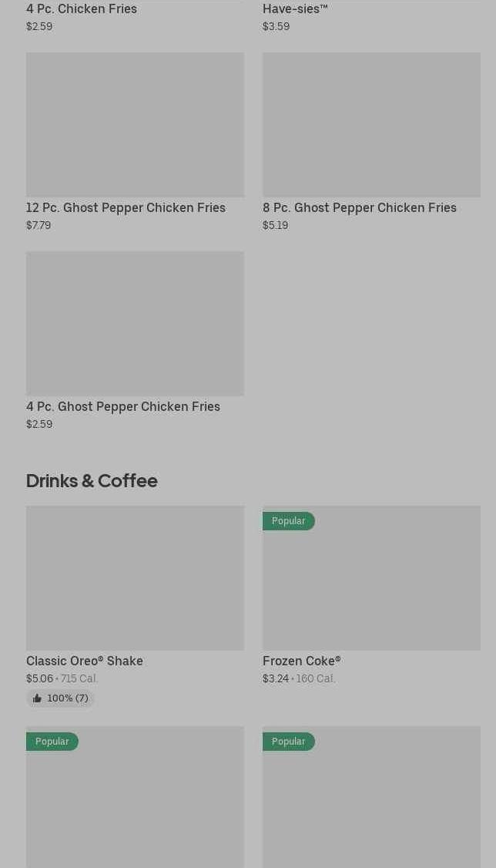The height and width of the screenshot is (868, 496).
Task: Open the 8 Pc. Ghost Pepper Chicken Fries image
Action: point(371,125)
